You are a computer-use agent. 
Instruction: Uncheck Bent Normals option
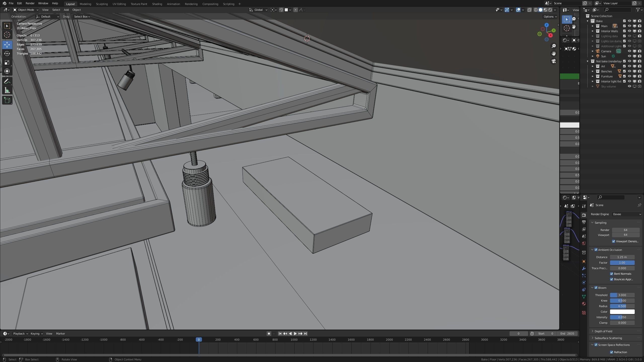click(612, 274)
